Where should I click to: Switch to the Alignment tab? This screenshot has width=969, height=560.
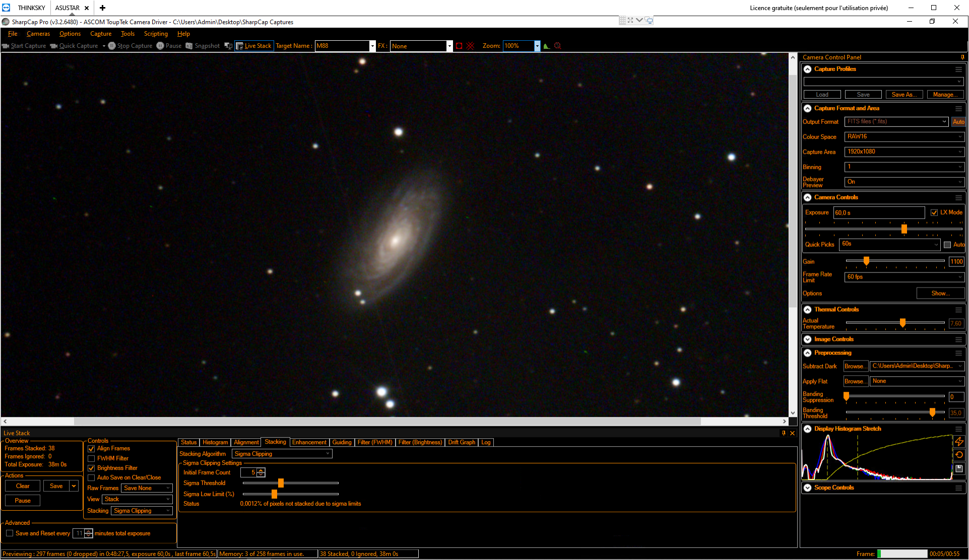246,443
